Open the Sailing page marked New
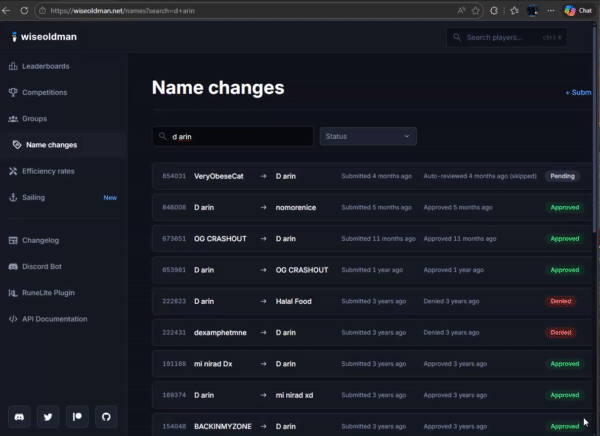 pyautogui.click(x=33, y=197)
